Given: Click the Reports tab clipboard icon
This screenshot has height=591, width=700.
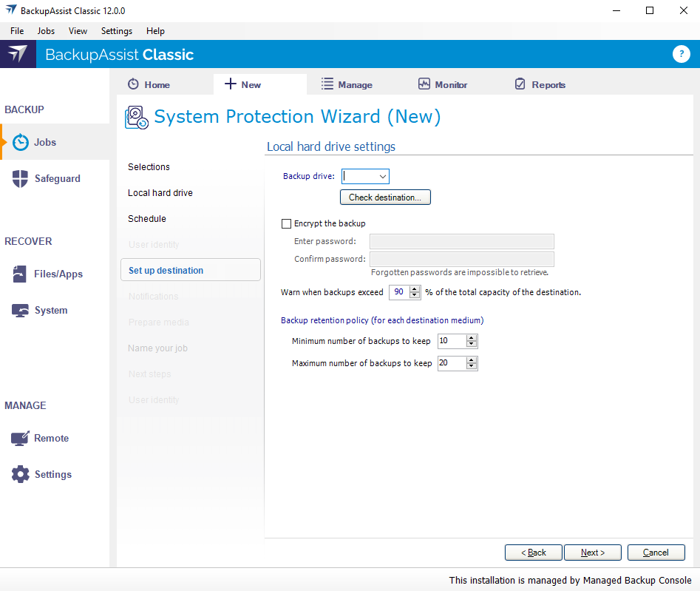Looking at the screenshot, I should coord(520,84).
